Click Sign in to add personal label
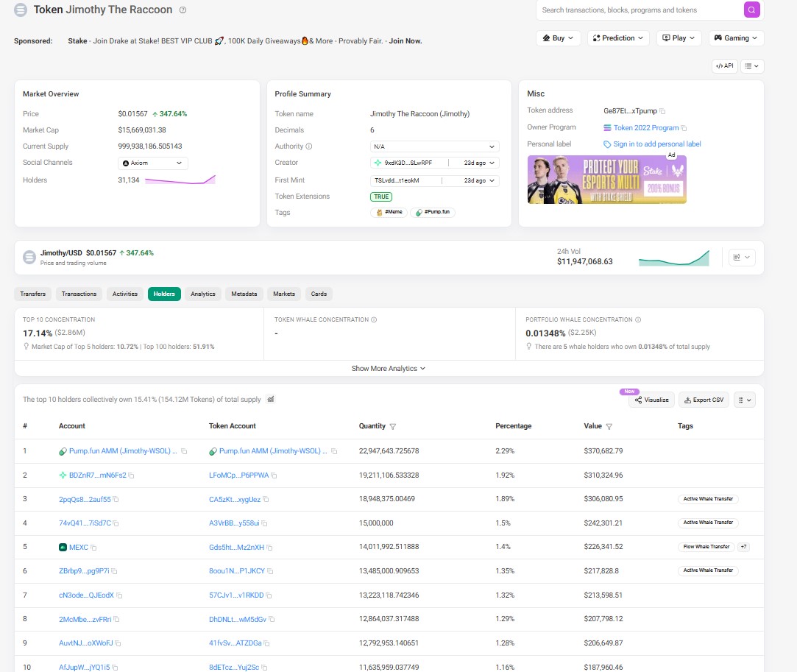 coord(656,144)
